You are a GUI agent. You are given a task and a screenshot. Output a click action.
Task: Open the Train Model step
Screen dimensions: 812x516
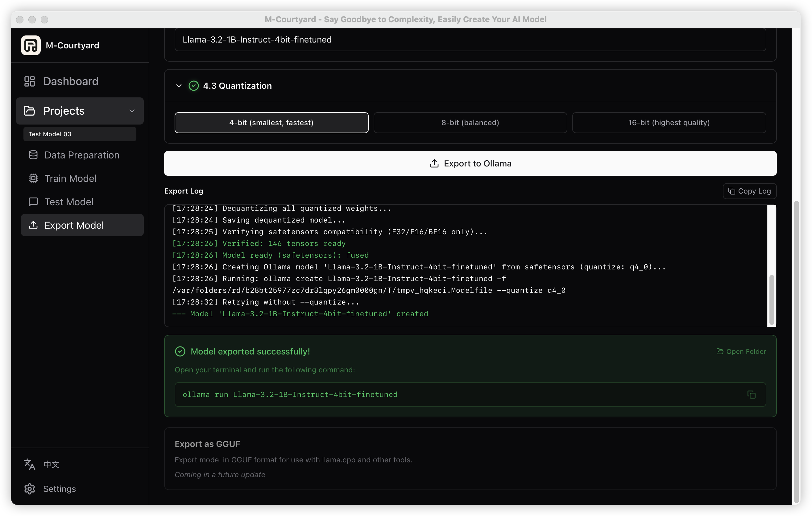(x=82, y=178)
